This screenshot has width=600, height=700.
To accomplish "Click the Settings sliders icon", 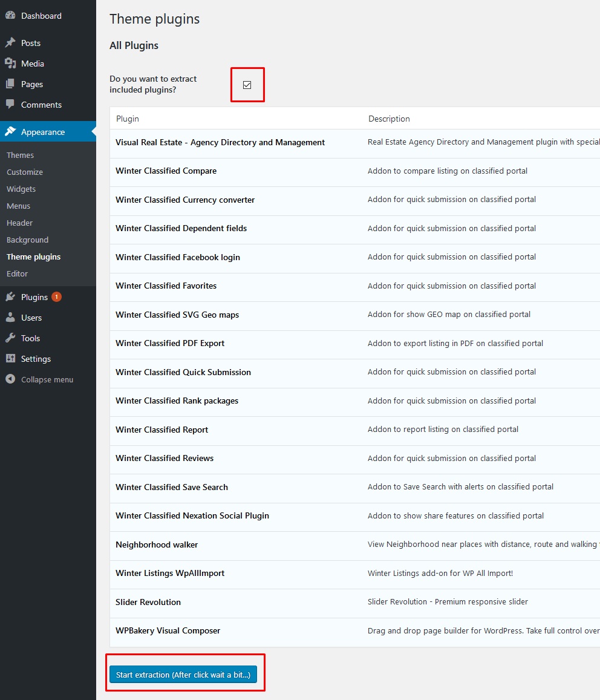I will (x=10, y=359).
